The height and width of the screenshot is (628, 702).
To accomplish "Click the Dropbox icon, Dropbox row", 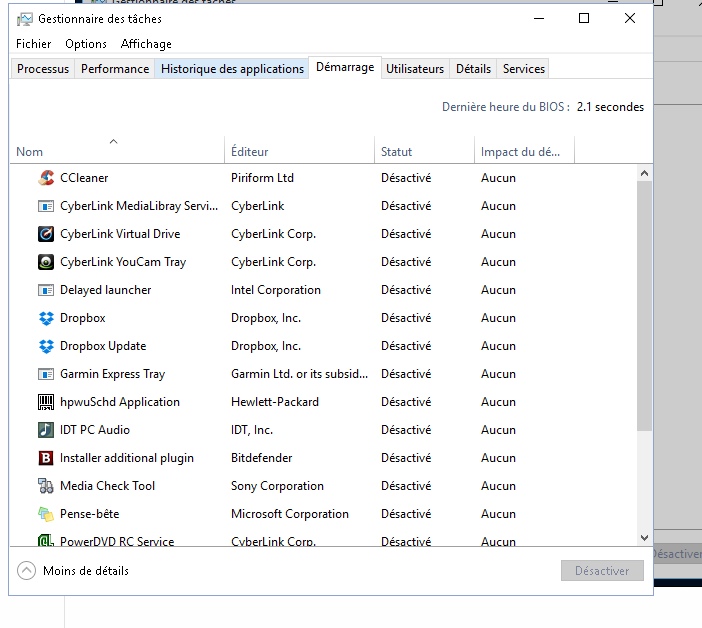I will pyautogui.click(x=46, y=318).
